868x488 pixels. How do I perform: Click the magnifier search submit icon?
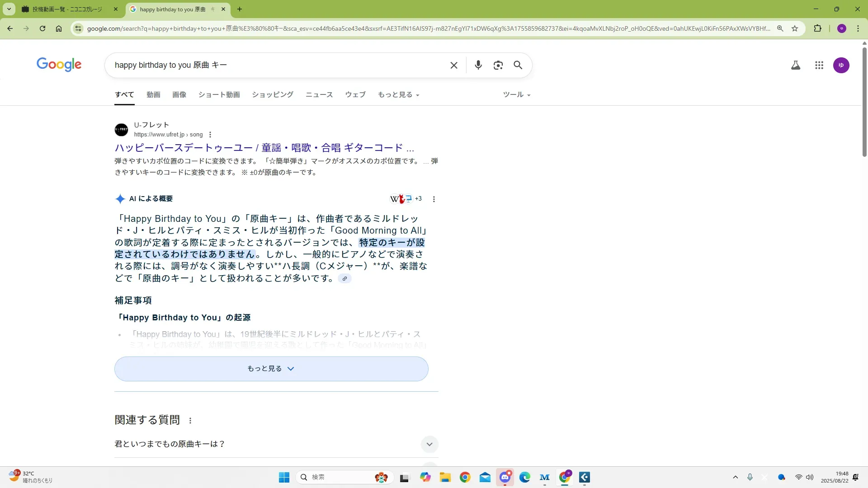pos(518,65)
